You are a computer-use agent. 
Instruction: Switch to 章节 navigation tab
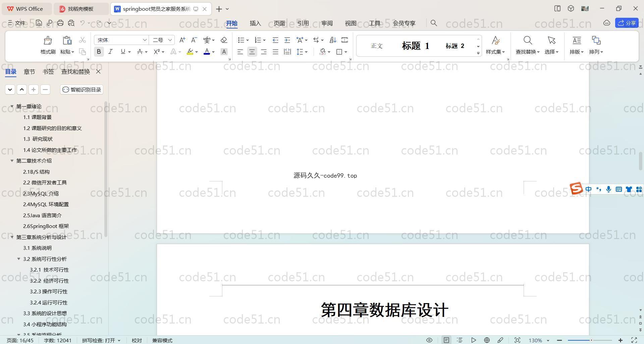click(29, 71)
